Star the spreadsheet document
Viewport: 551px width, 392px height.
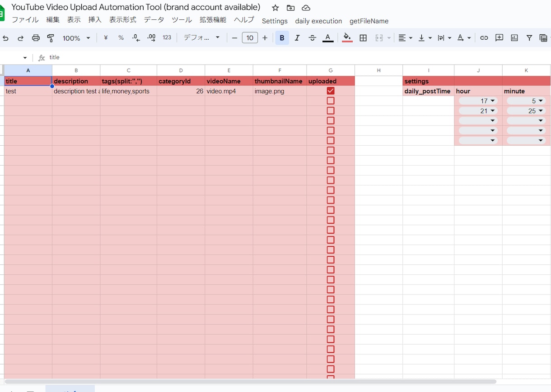click(x=275, y=8)
